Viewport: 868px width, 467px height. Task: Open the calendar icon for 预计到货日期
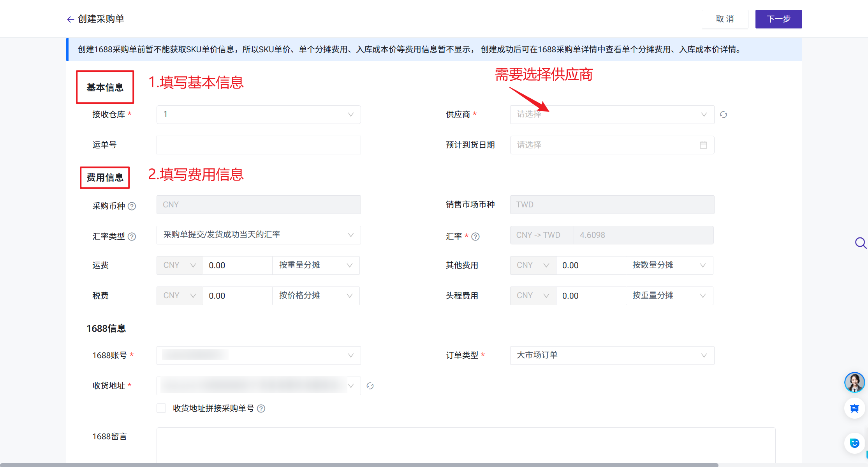(x=703, y=145)
